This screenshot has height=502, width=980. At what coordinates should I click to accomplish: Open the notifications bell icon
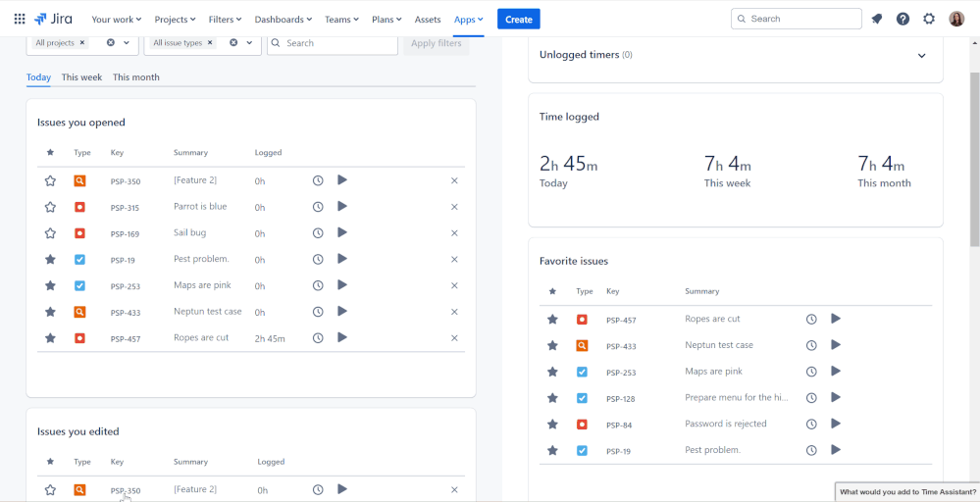[x=877, y=19]
